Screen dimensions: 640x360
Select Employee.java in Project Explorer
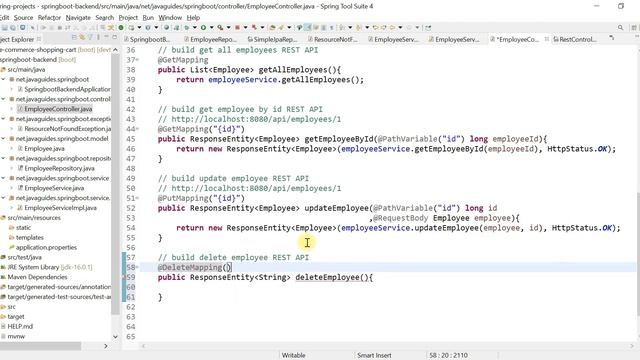pos(44,149)
